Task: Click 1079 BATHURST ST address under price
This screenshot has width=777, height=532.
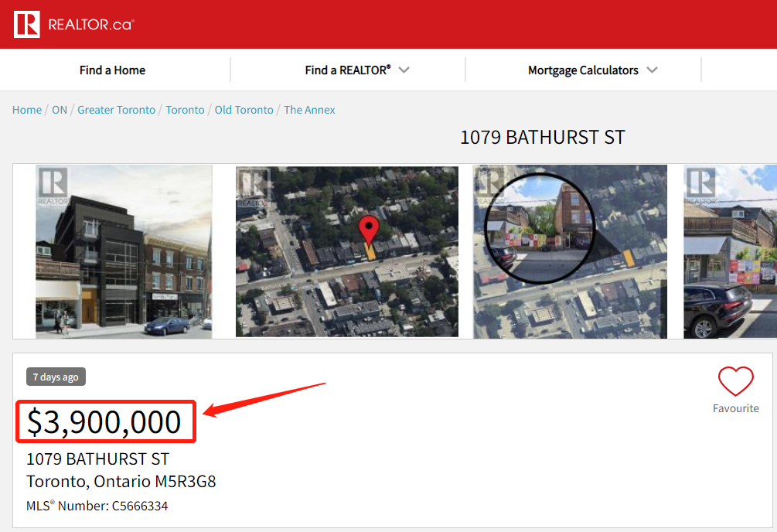Action: (97, 459)
